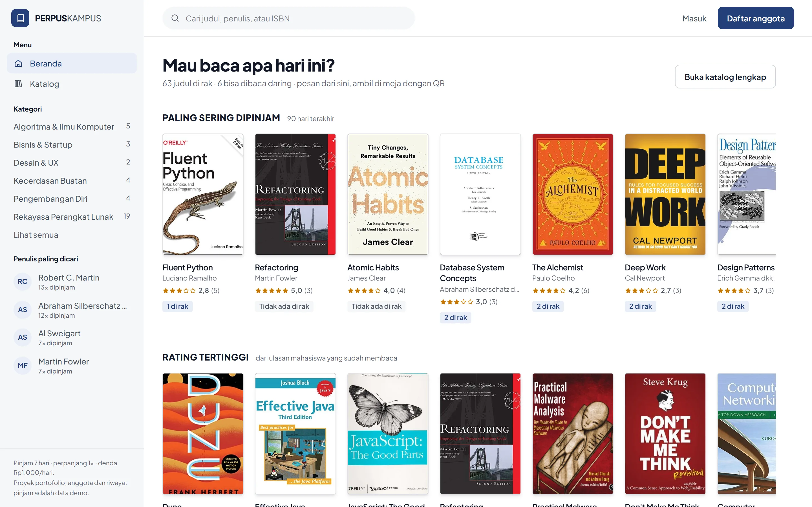The image size is (812, 507).
Task: Show all categories via Lihat semua
Action: click(36, 235)
